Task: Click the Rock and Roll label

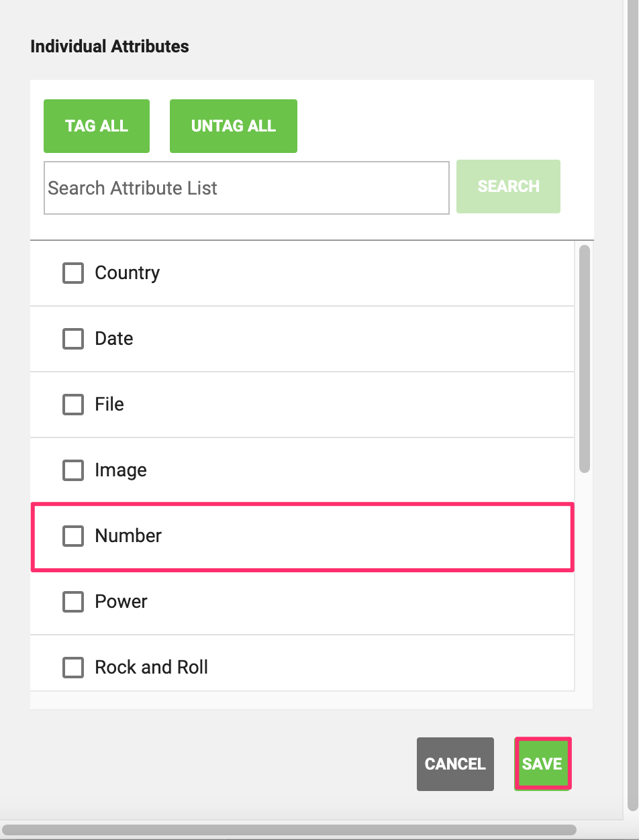Action: pyautogui.click(x=152, y=668)
